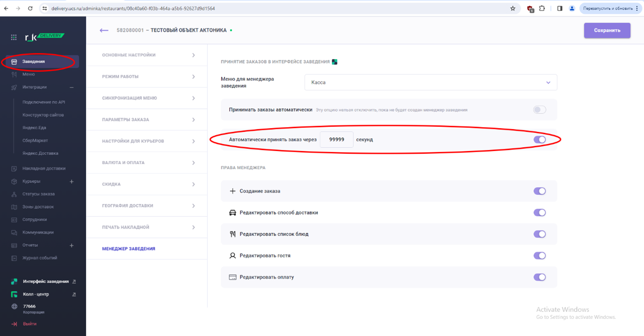The image size is (644, 336).
Task: Click the Выйти logout icon
Action: coord(14,324)
